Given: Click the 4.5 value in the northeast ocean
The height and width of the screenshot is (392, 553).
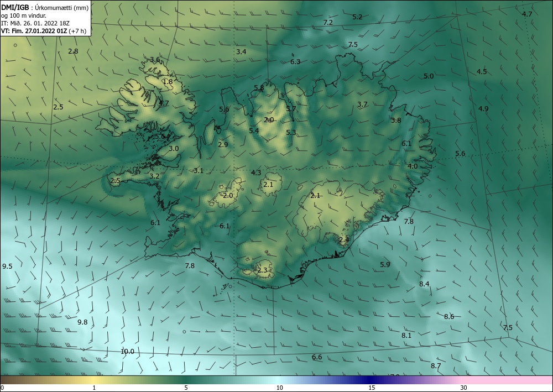Looking at the screenshot, I should [482, 71].
